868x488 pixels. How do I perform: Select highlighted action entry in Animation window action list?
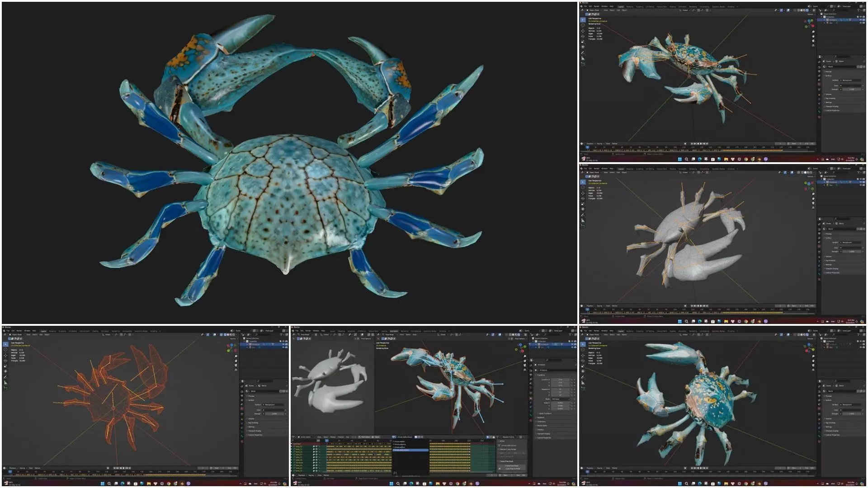tap(410, 450)
